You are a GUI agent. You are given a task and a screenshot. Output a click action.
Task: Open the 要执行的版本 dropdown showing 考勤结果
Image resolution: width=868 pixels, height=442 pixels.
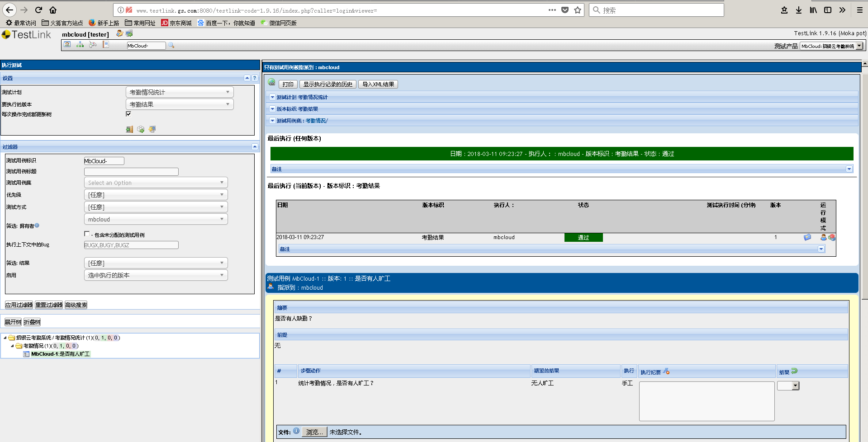[x=180, y=104]
